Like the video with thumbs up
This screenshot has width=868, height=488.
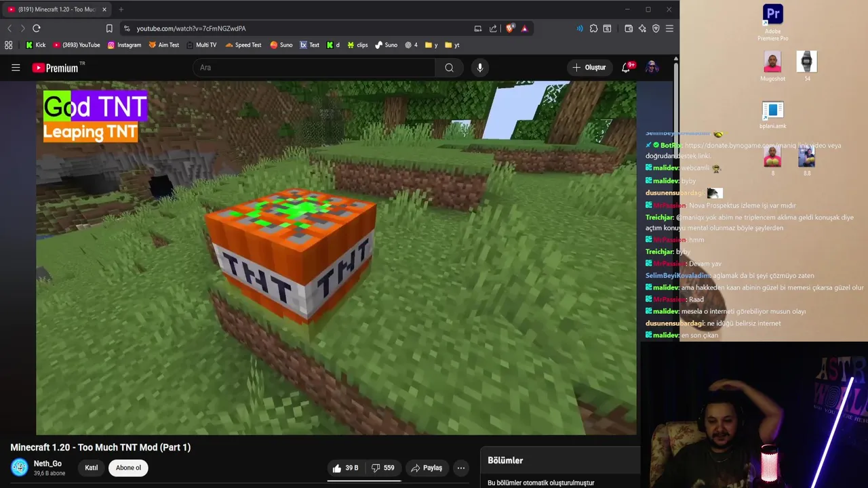click(345, 468)
